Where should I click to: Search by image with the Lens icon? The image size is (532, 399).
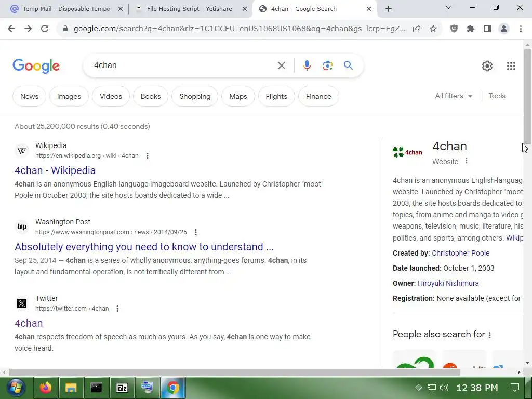pyautogui.click(x=327, y=65)
